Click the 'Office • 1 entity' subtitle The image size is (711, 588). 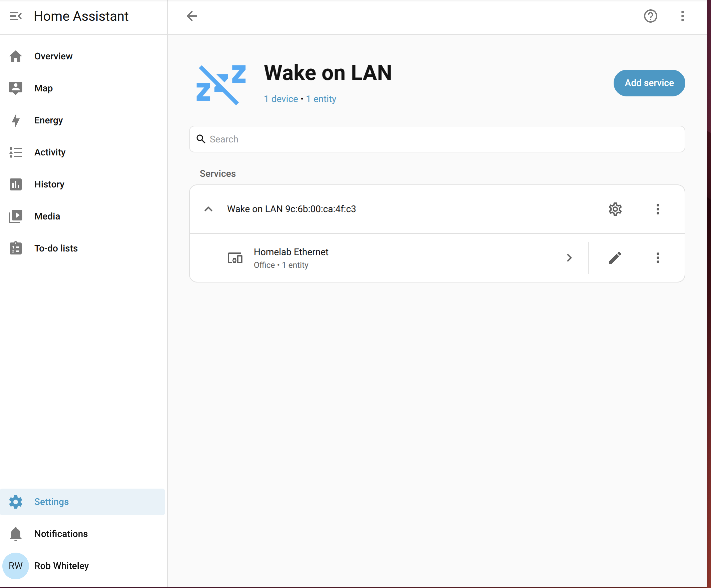[281, 265]
